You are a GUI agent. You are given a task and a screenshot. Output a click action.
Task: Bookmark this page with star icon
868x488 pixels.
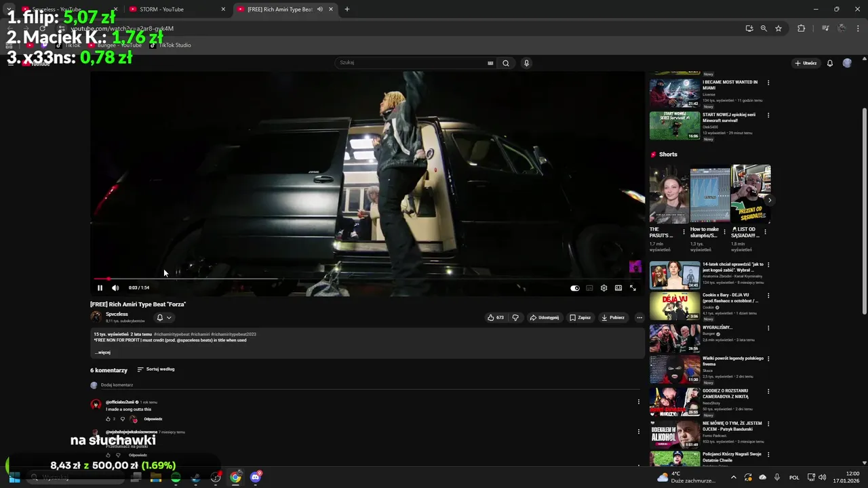[778, 28]
